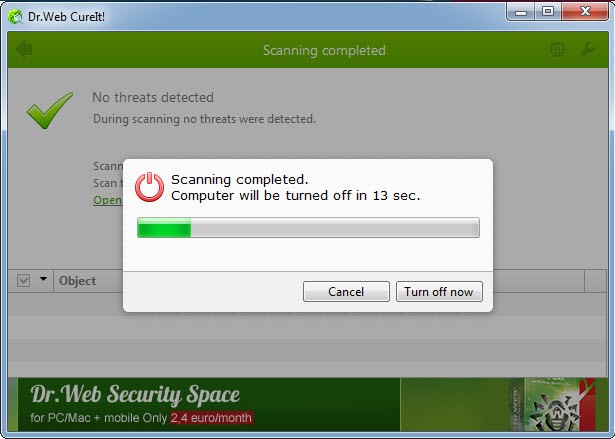Click the 2,4 euro/month price label

[x=211, y=417]
